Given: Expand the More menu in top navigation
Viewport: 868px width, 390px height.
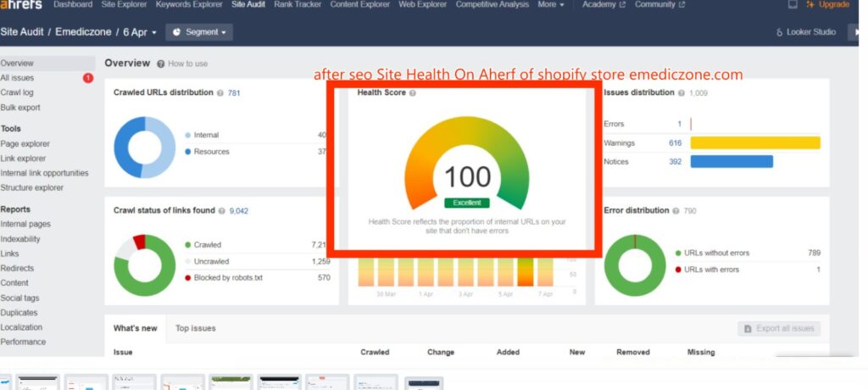Looking at the screenshot, I should 550,5.
